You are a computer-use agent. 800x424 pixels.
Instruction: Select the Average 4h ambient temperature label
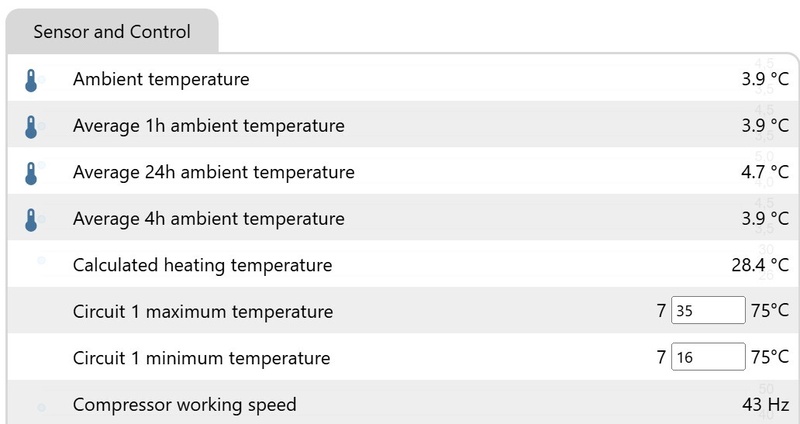(208, 218)
